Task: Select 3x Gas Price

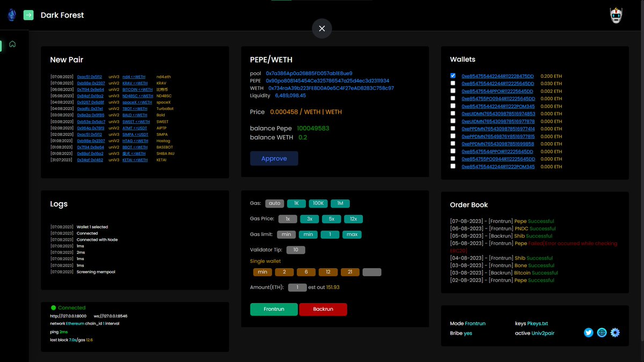Action: [x=310, y=219]
